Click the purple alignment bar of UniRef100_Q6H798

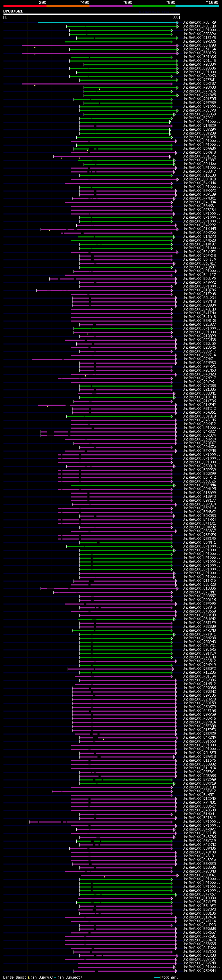100,45
